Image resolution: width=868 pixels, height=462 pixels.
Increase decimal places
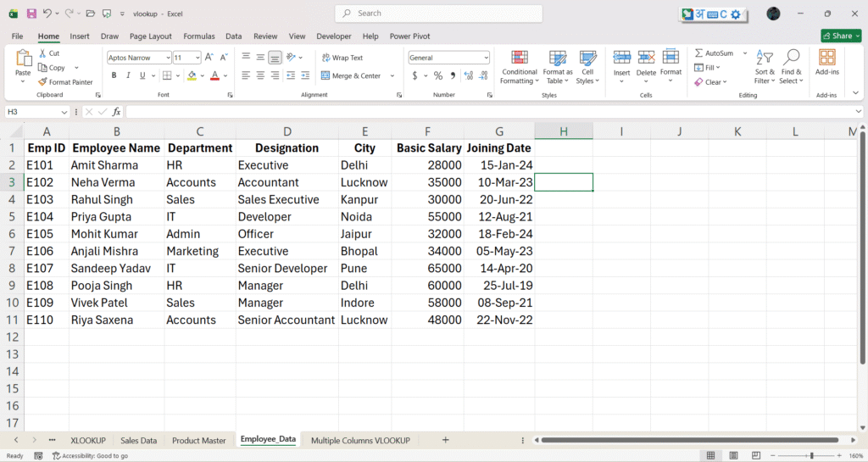click(469, 75)
